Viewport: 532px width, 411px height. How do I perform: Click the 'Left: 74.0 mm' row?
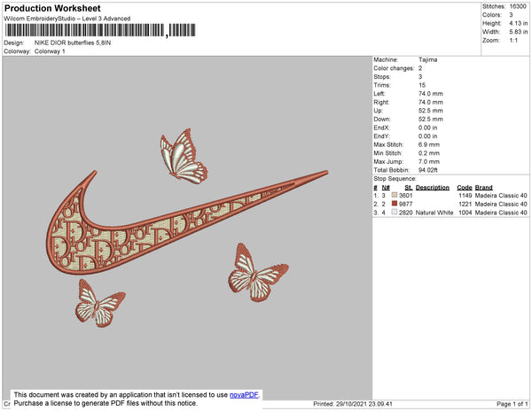pos(408,94)
